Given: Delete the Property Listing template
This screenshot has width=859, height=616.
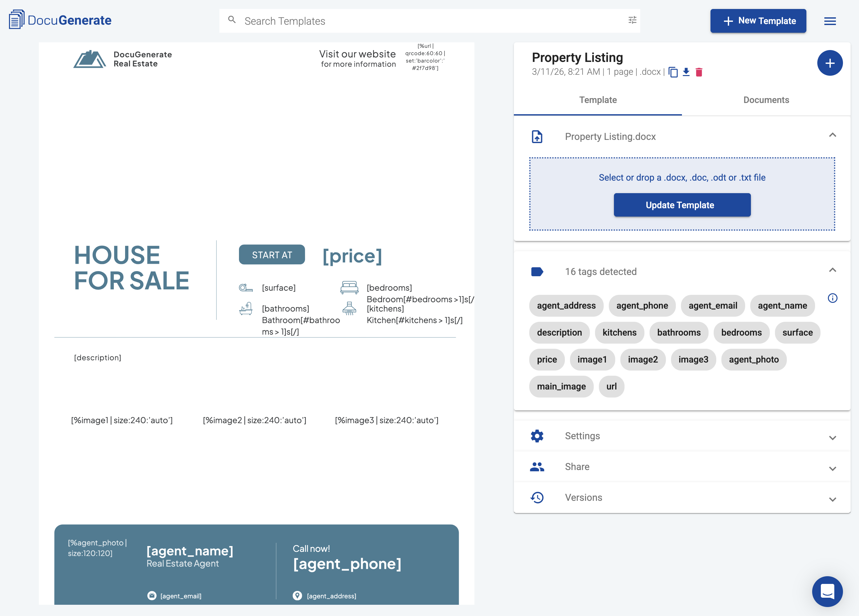Looking at the screenshot, I should (699, 72).
